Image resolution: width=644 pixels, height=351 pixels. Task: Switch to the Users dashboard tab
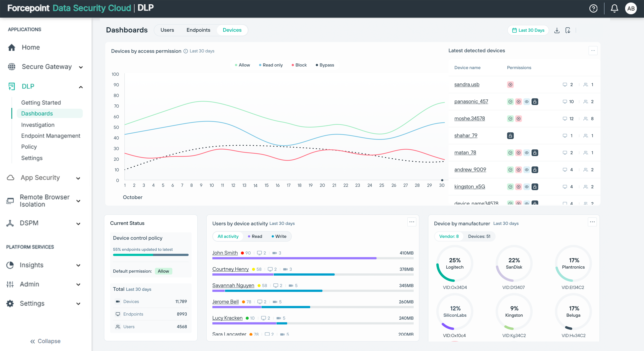167,30
